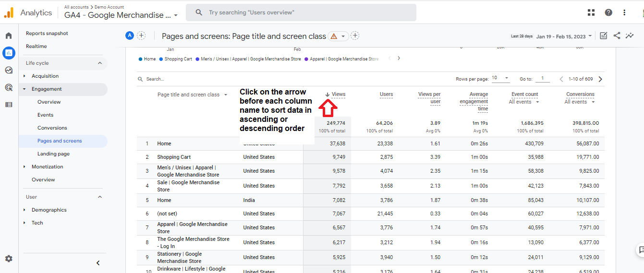Click the All accounts breadcrumb link
This screenshot has width=644, height=273.
tap(76, 7)
